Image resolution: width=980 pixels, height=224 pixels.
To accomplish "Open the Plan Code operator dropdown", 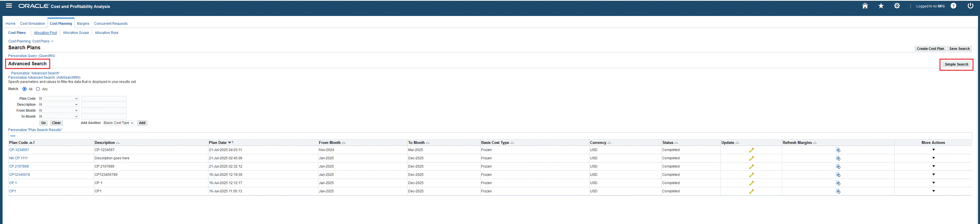I will coord(59,99).
